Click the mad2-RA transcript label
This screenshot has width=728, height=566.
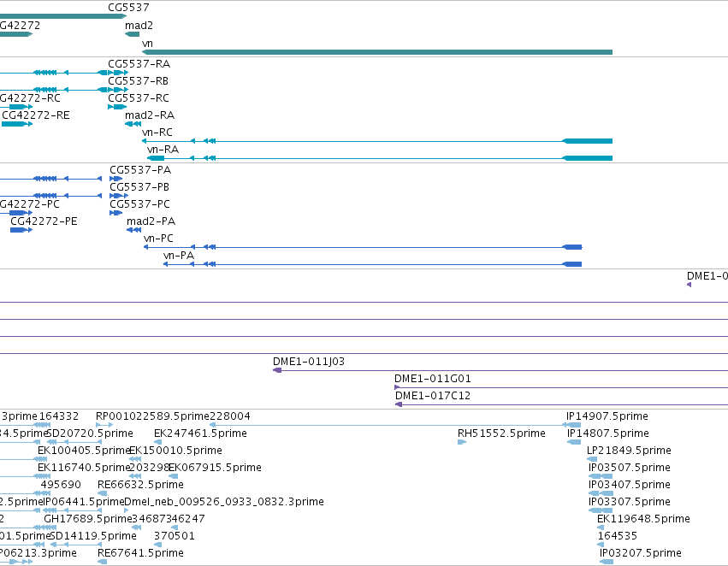tap(150, 115)
